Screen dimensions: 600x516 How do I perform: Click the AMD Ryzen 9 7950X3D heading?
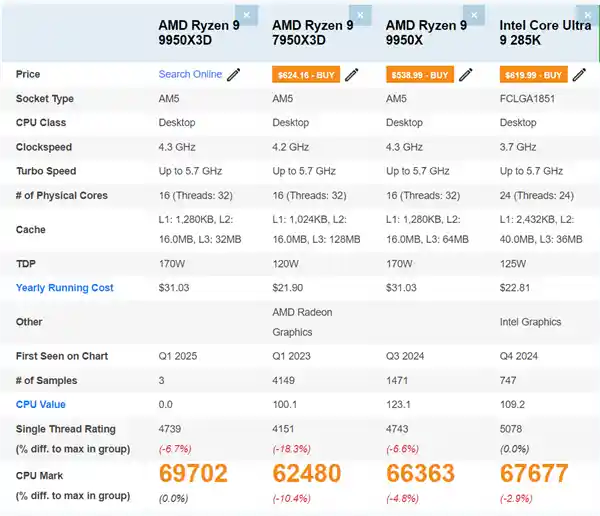click(x=313, y=33)
